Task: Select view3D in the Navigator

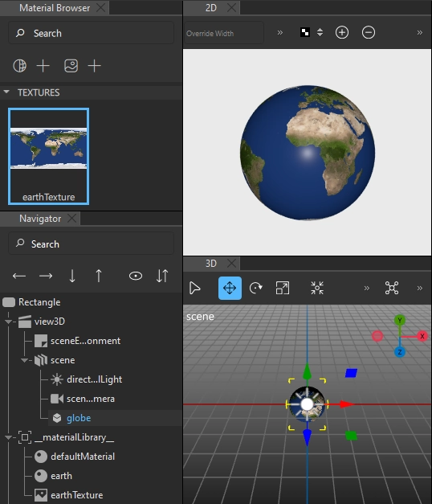Action: pyautogui.click(x=50, y=322)
